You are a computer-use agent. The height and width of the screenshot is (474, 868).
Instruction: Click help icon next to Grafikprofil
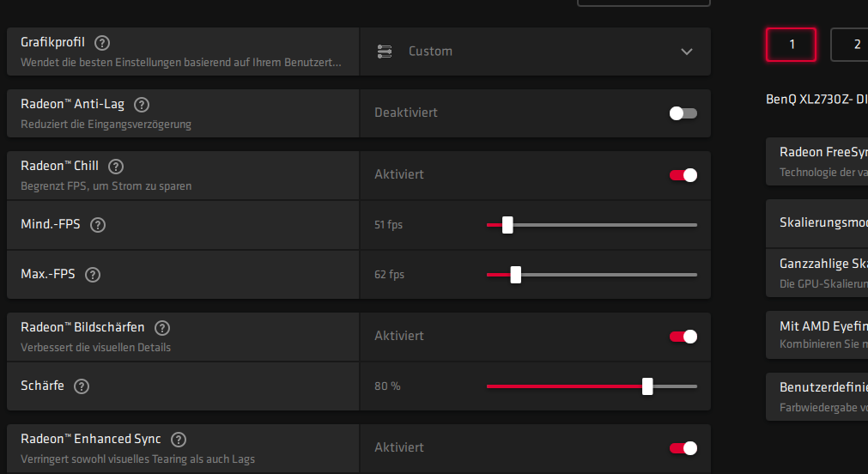pos(103,42)
